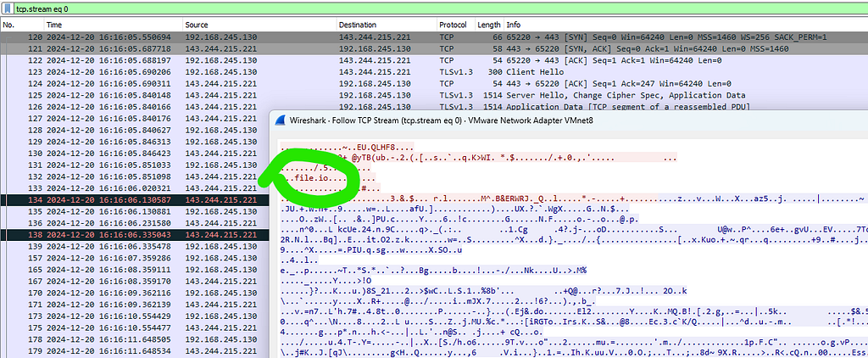Select highlighted packet 134 row
This screenshot has width=868, height=358.
(x=133, y=200)
